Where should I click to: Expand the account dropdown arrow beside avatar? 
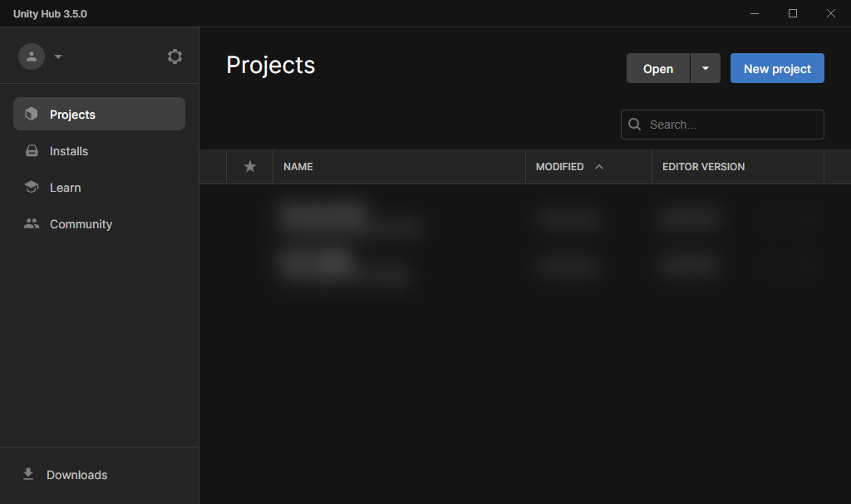pyautogui.click(x=58, y=57)
